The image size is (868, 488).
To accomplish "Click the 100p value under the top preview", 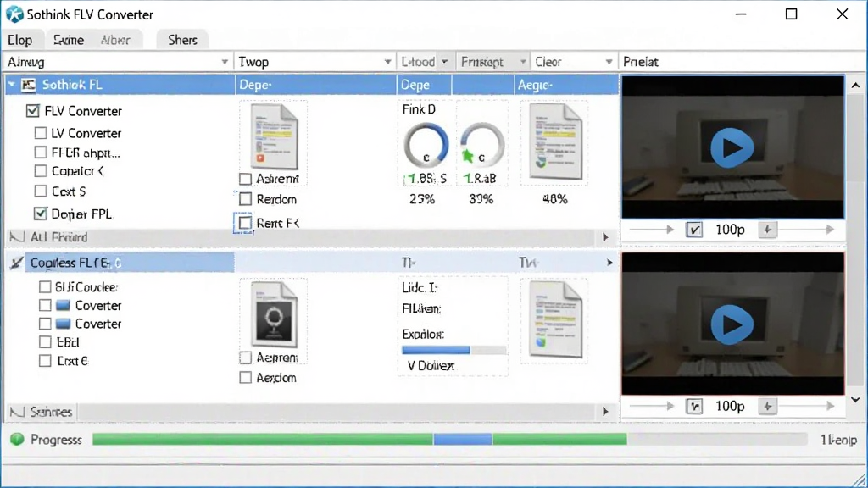I will tap(730, 230).
